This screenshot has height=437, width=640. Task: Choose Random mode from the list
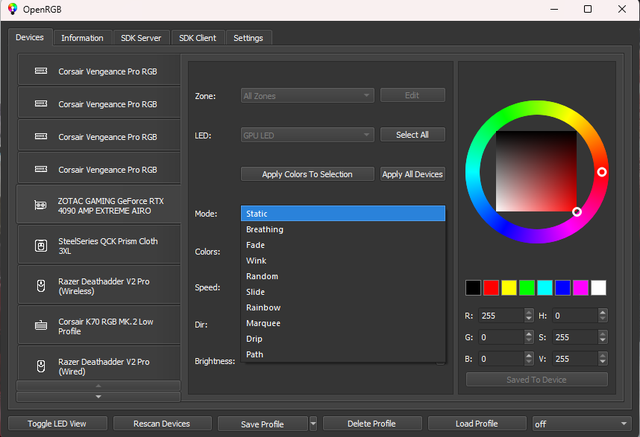pos(343,276)
